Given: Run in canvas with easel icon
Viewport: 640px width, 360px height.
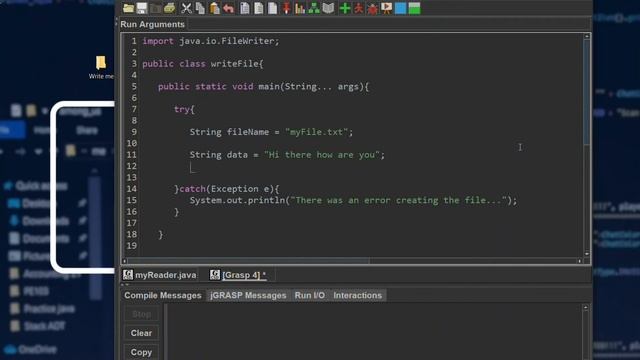Looking at the screenshot, I should click(x=386, y=8).
